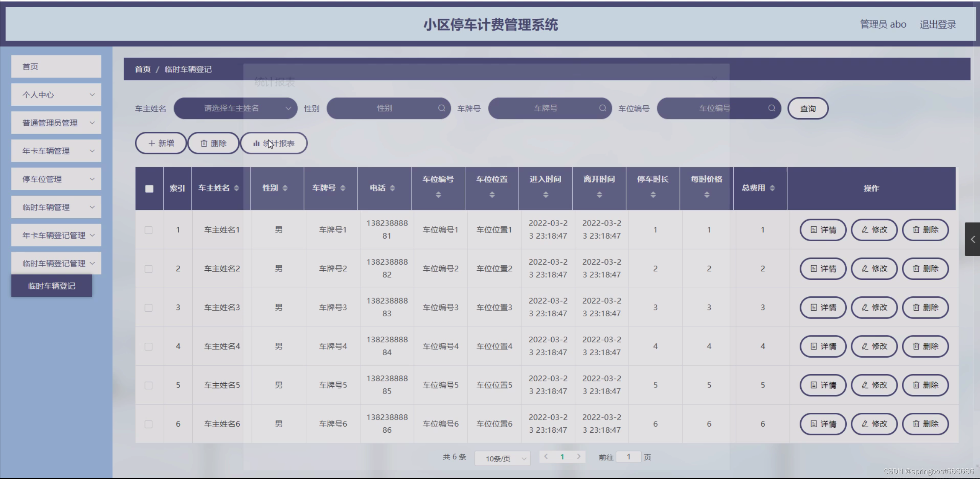The image size is (980, 479).
Task: Toggle the select-all header checkbox
Action: (149, 188)
